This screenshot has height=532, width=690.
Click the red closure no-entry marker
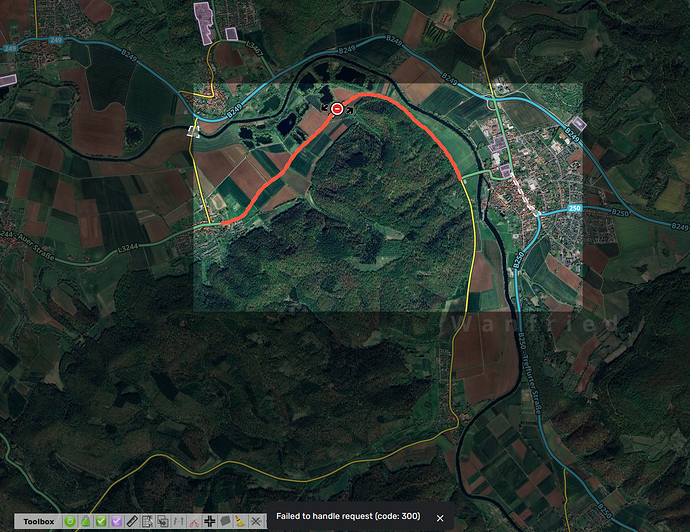[x=338, y=108]
